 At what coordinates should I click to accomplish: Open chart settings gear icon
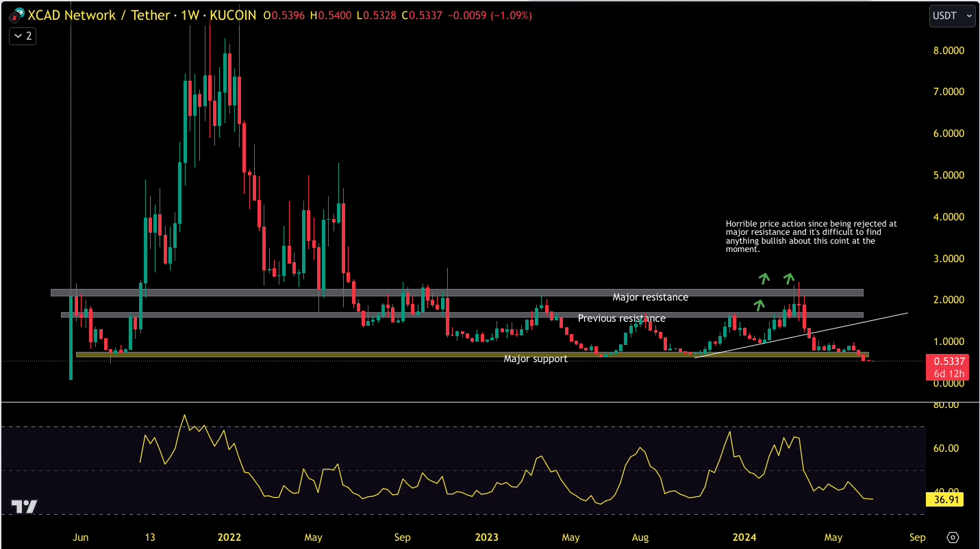point(952,537)
